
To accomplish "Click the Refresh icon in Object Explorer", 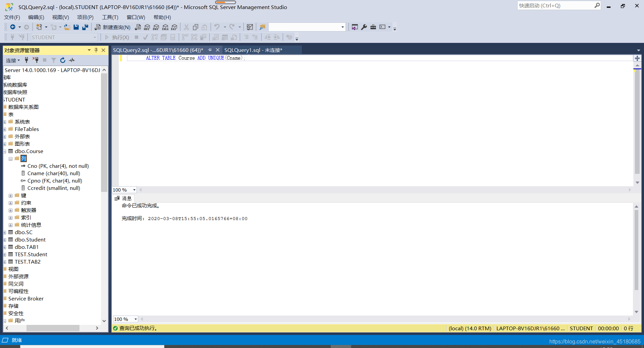I will coord(62,60).
